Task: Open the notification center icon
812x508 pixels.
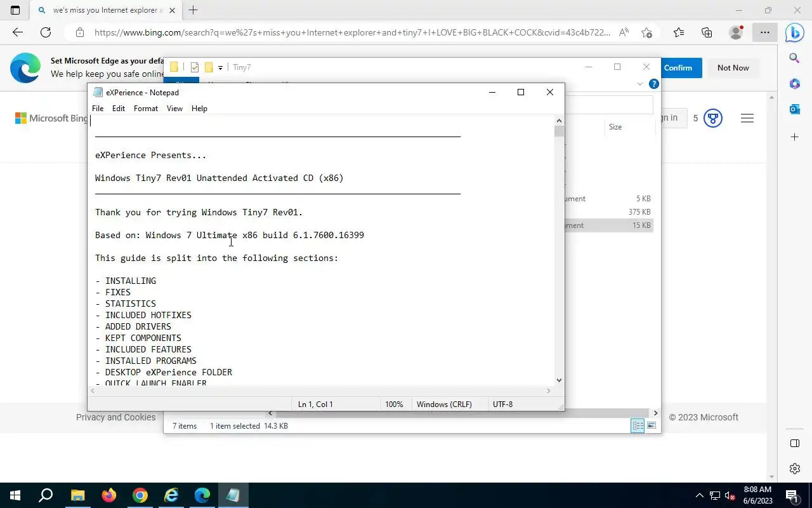Action: 792,495
